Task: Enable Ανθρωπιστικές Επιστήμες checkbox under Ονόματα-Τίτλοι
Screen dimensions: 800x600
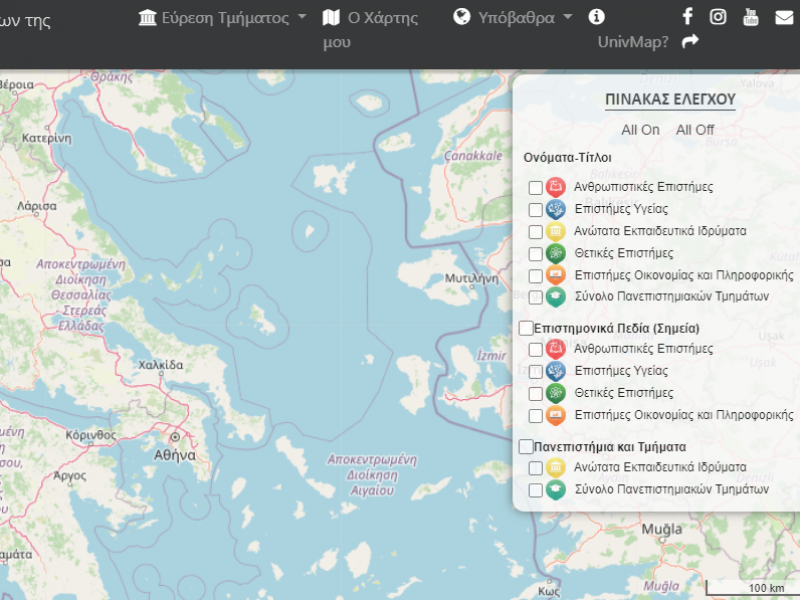Action: click(x=535, y=188)
